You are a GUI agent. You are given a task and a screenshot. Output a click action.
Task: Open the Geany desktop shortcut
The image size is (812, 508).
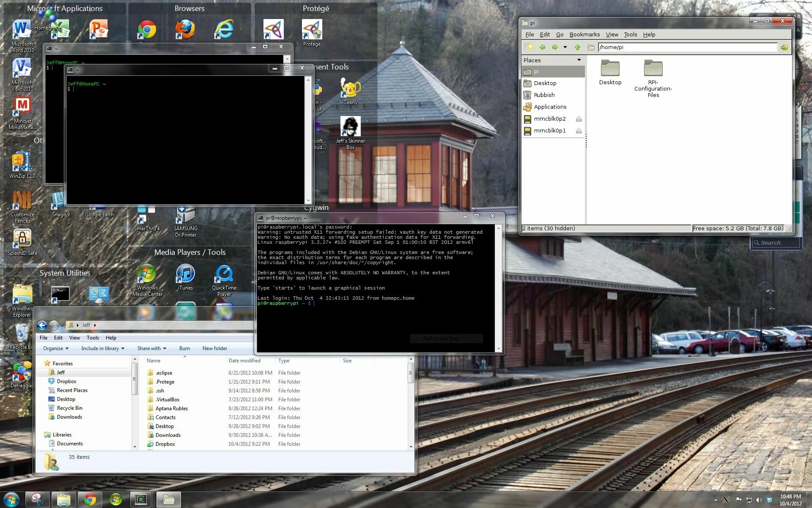point(350,89)
